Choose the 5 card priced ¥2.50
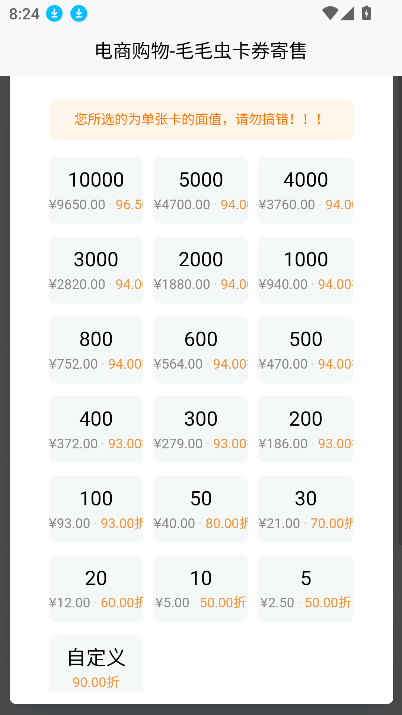This screenshot has width=402, height=715. (305, 589)
